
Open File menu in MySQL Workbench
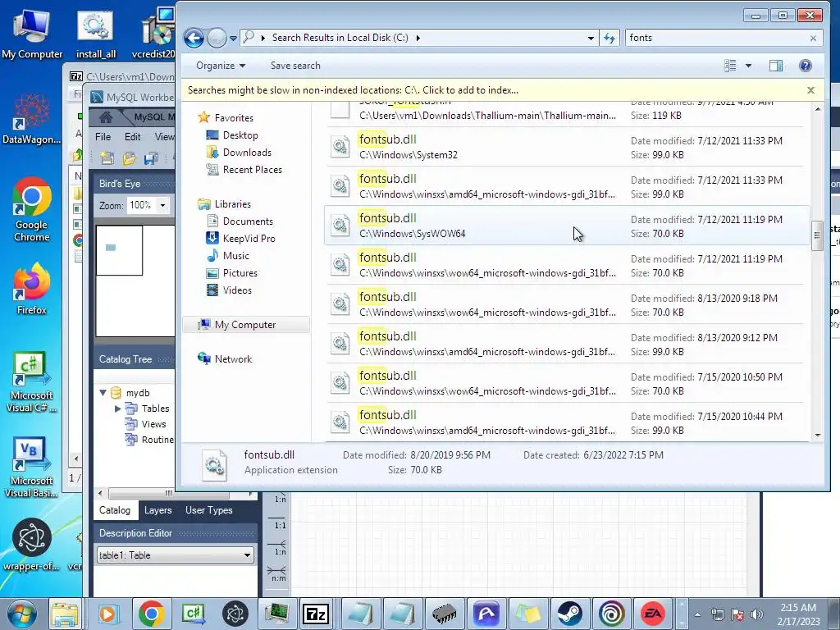[103, 137]
